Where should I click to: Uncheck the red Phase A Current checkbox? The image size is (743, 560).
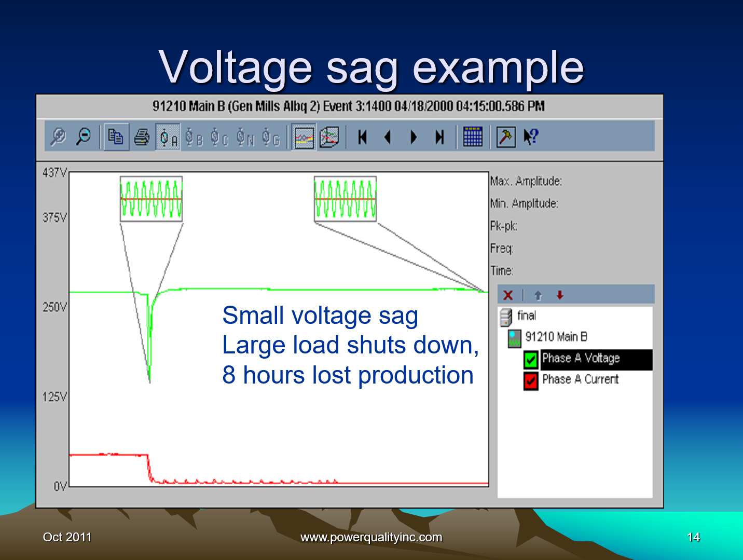pos(530,379)
